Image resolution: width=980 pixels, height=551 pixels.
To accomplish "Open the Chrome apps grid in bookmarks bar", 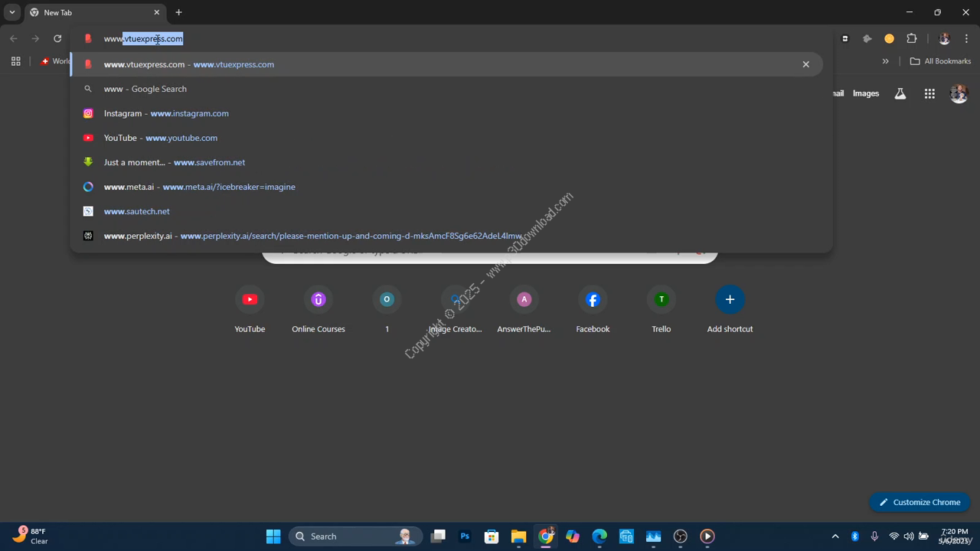I will tap(15, 61).
